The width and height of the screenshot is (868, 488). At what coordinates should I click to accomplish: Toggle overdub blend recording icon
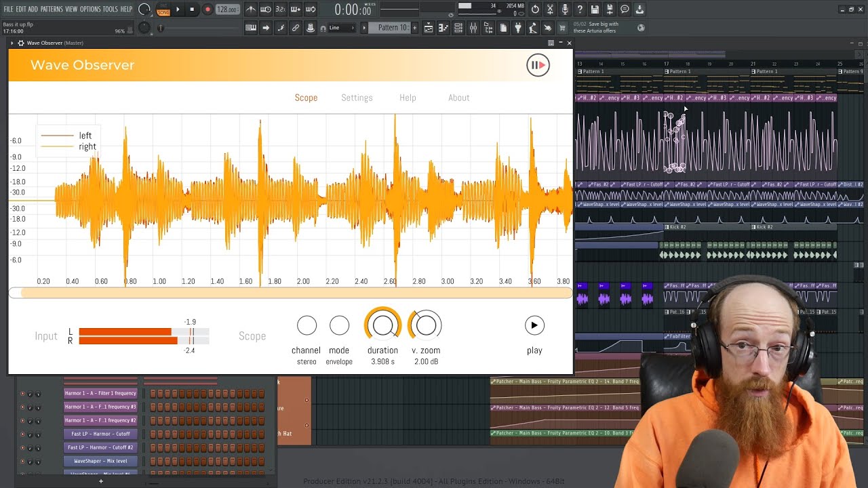[x=296, y=9]
